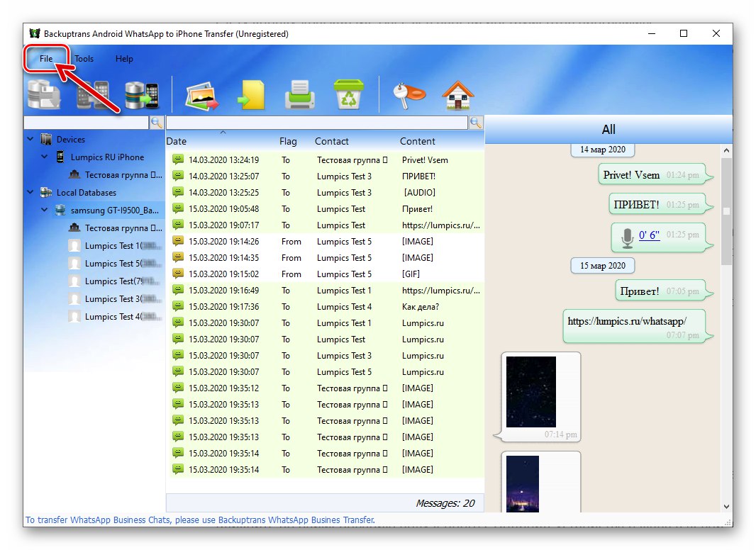The height and width of the screenshot is (550, 756).
Task: Open the Help menu
Action: pos(124,58)
